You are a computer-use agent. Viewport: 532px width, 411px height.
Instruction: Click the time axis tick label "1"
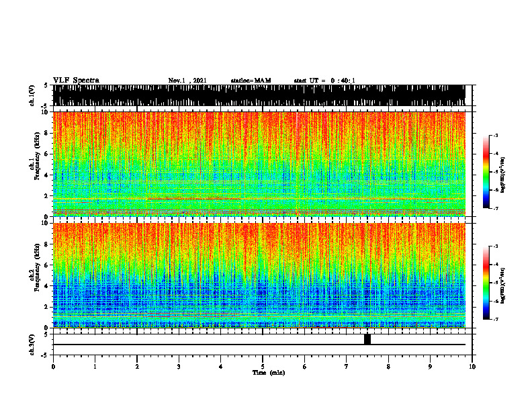[95, 367]
